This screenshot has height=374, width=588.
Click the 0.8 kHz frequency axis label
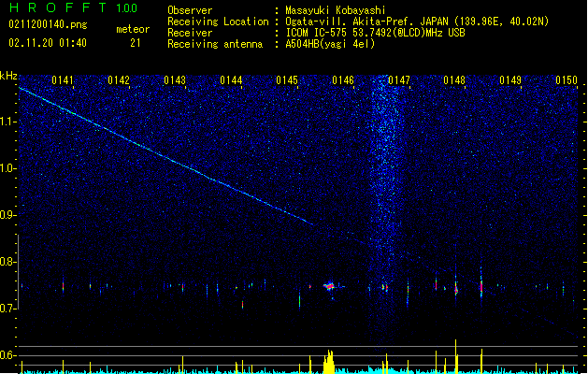click(7, 262)
